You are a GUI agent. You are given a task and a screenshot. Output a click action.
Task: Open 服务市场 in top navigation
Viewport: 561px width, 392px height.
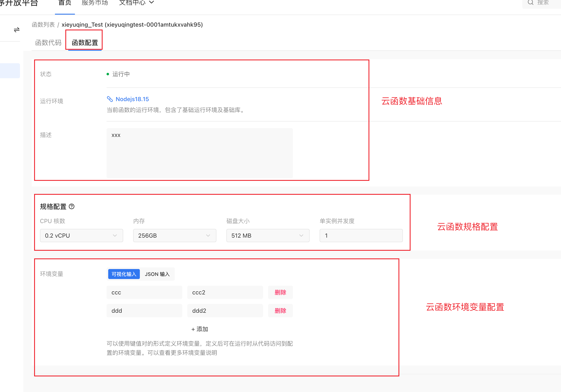click(x=95, y=2)
